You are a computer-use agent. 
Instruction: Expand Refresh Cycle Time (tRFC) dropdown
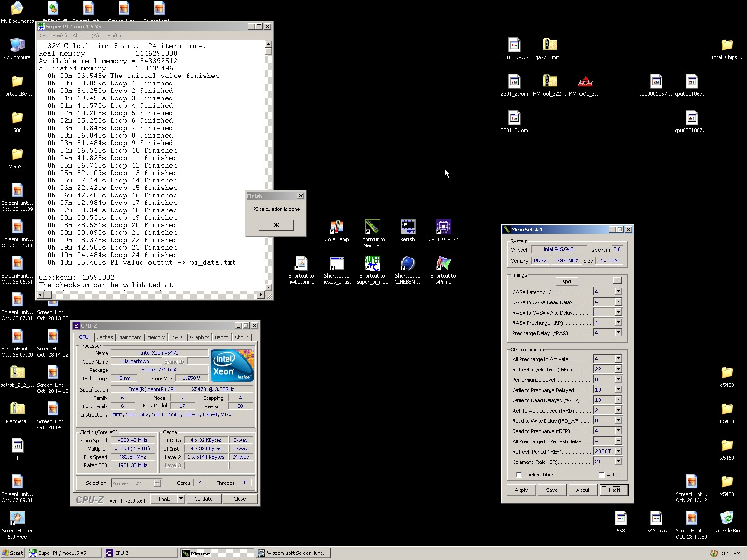point(618,369)
